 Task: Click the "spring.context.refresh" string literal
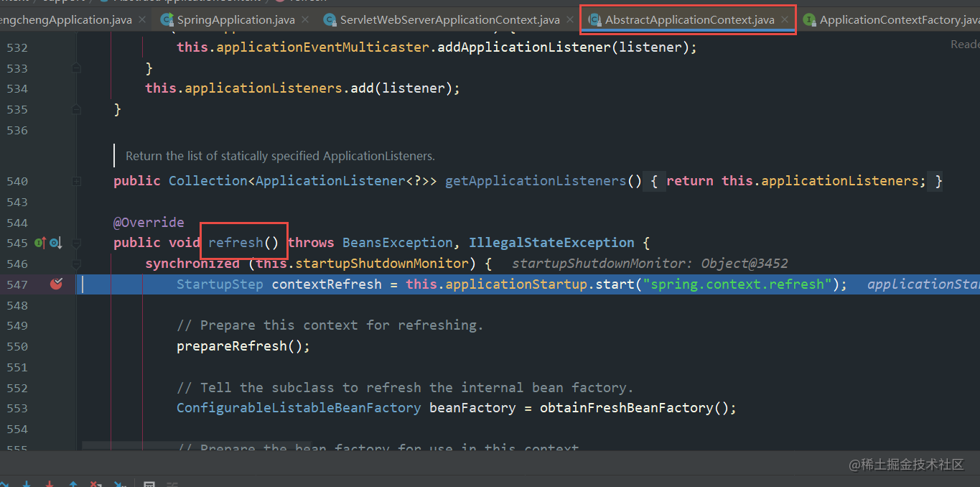pyautogui.click(x=737, y=284)
